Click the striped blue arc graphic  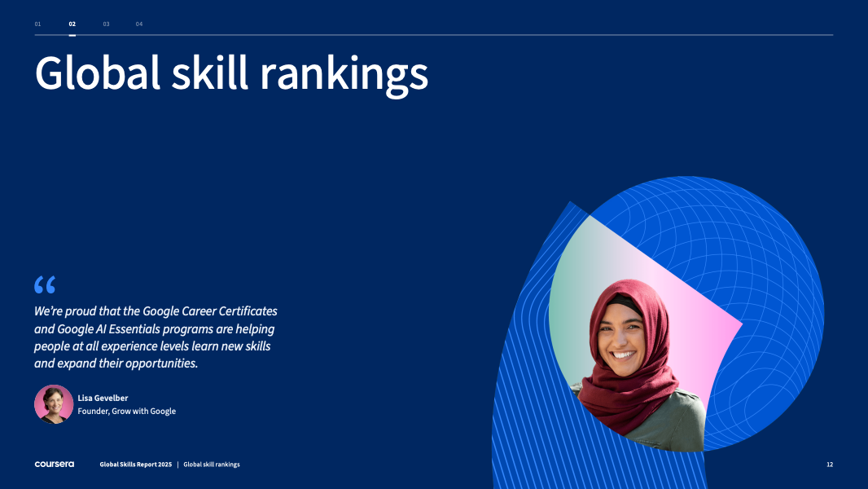click(x=529, y=391)
